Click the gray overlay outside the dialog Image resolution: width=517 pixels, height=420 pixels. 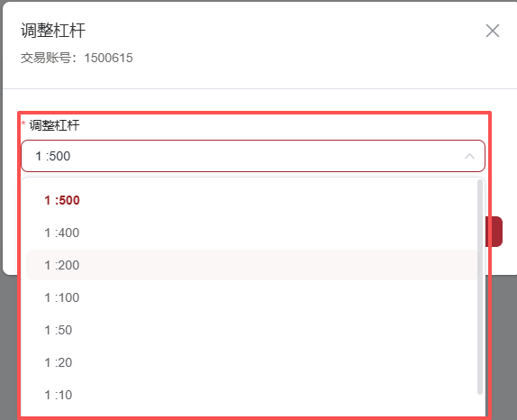click(x=503, y=346)
